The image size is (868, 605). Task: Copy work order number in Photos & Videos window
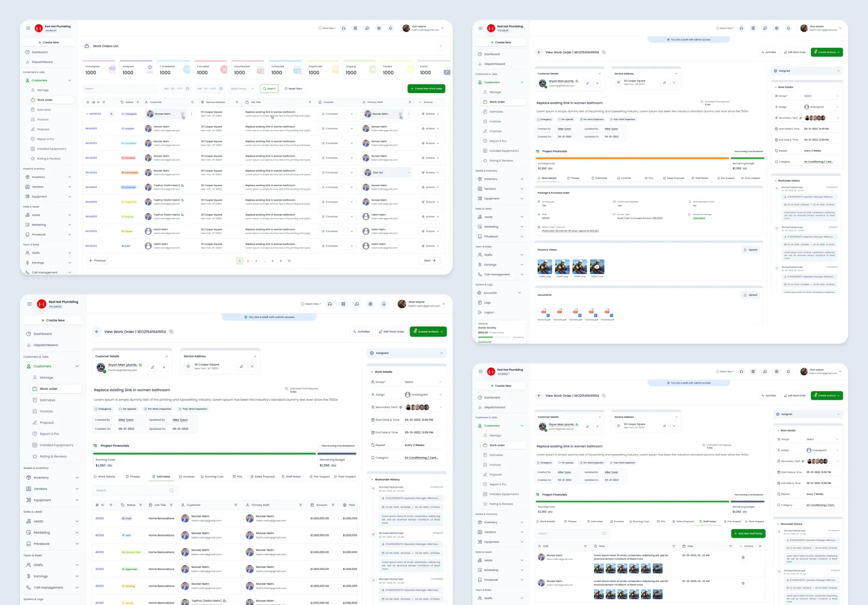604,52
